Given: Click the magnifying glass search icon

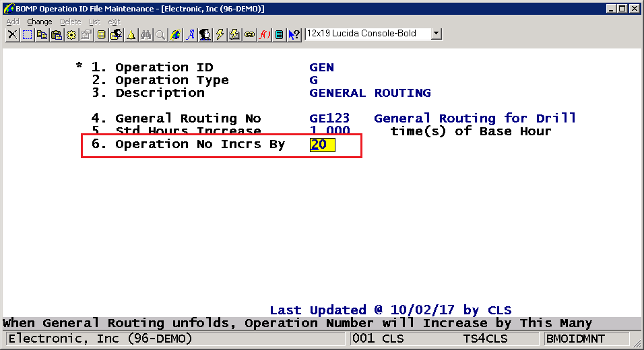Looking at the screenshot, I should [x=160, y=35].
